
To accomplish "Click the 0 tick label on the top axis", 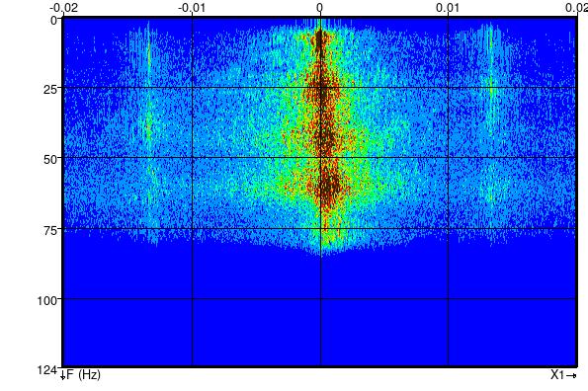I will point(319,8).
